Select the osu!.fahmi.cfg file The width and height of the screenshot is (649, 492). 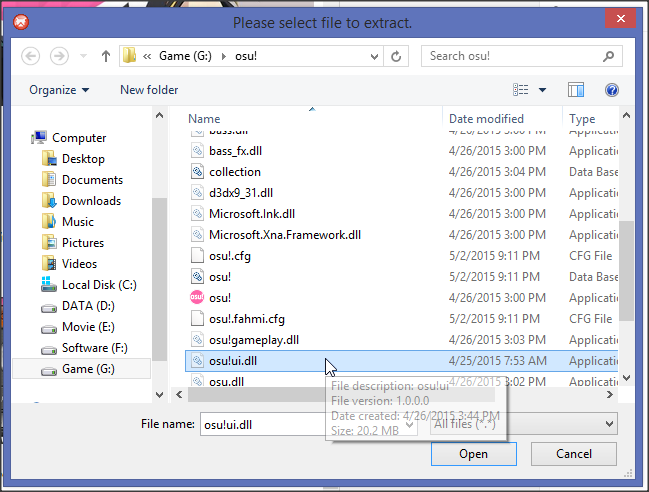[x=247, y=319]
